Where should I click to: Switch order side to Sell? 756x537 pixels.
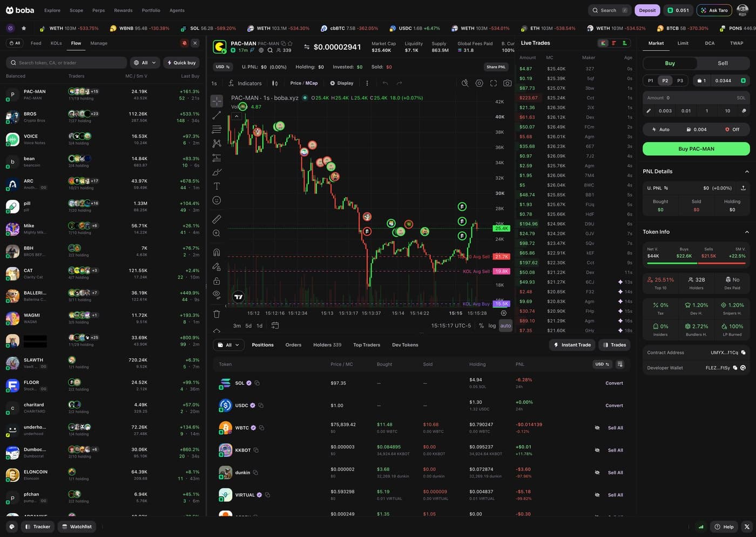(723, 63)
